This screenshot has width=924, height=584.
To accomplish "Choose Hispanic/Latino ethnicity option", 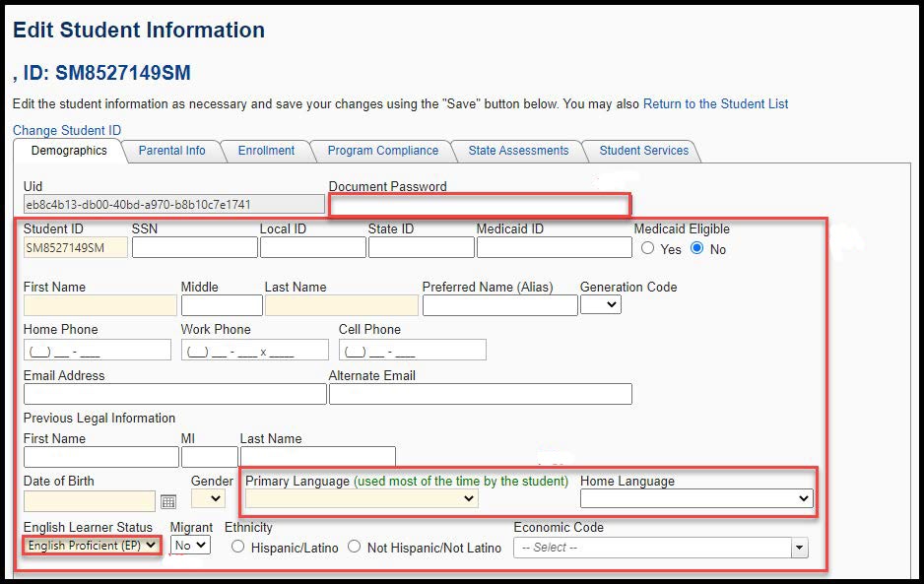I will [x=237, y=547].
